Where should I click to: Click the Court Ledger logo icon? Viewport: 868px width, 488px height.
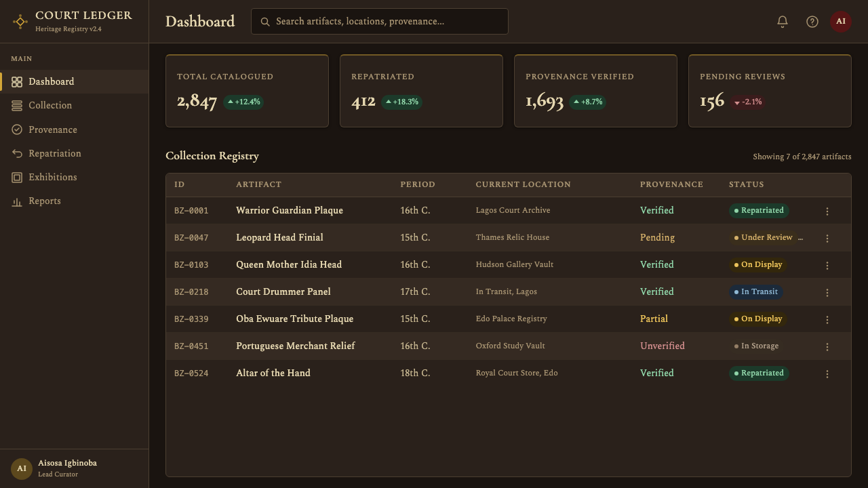point(20,22)
